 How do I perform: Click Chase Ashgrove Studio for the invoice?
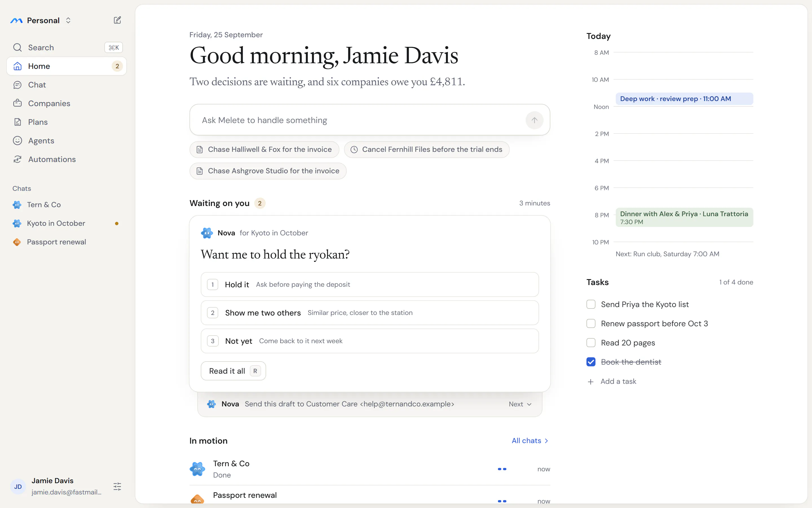point(268,171)
